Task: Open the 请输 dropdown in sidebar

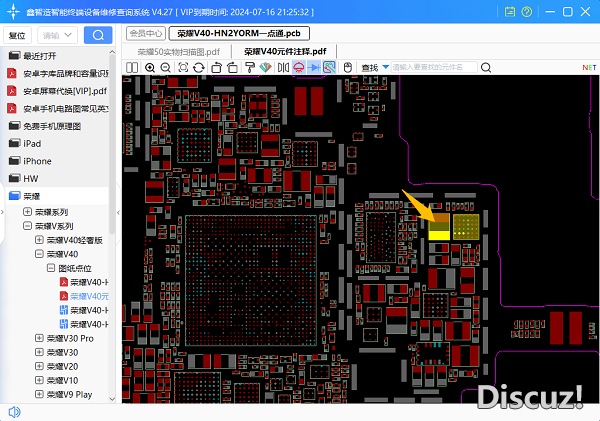Action: coord(57,36)
